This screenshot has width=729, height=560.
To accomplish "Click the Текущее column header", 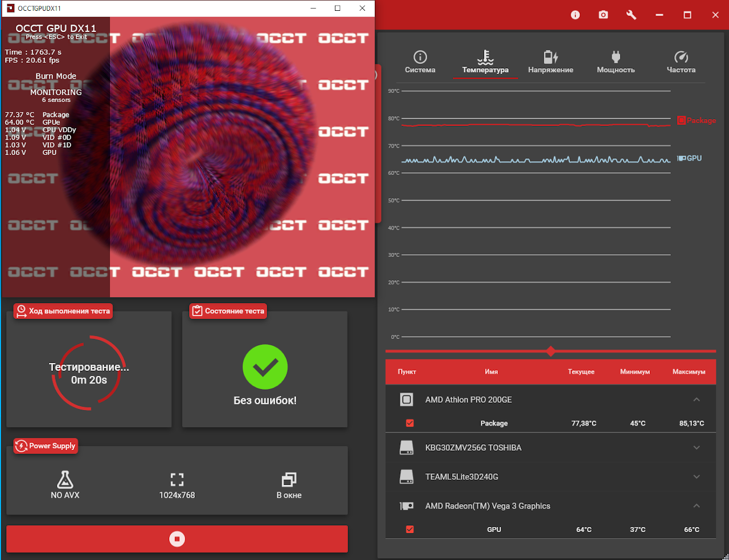I will coord(581,371).
